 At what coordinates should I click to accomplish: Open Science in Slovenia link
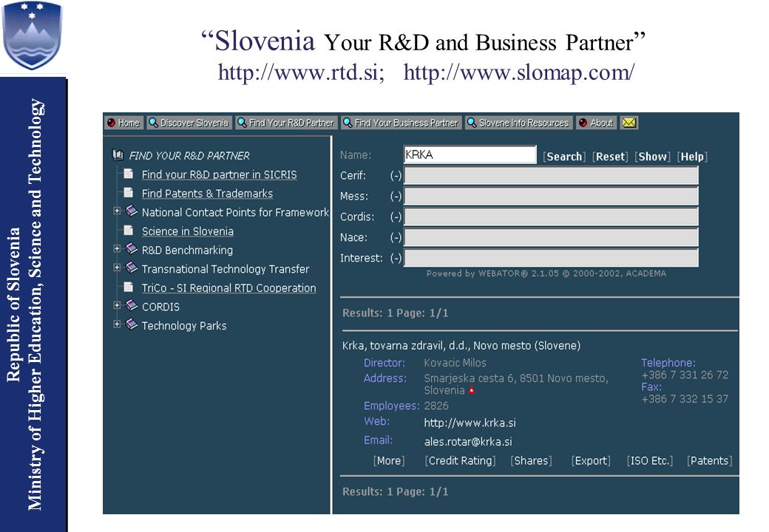[187, 231]
